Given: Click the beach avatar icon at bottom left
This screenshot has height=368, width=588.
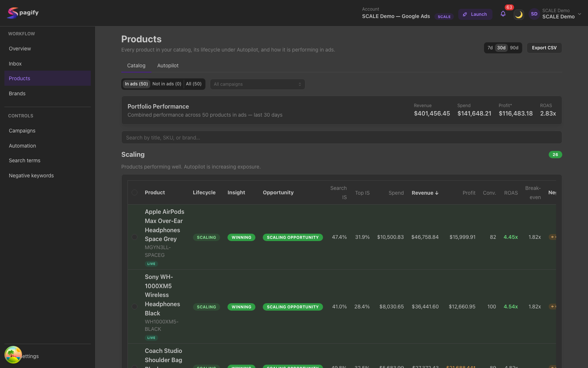Looking at the screenshot, I should [x=13, y=355].
